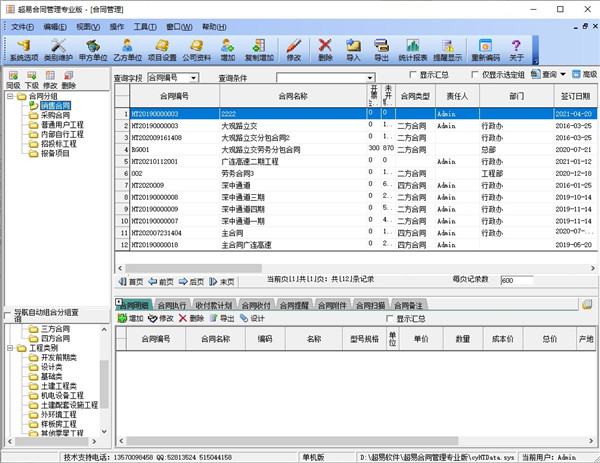600x463 pixels.
Task: Enable 显示汇总 checkbox in detail panel
Action: click(x=390, y=318)
